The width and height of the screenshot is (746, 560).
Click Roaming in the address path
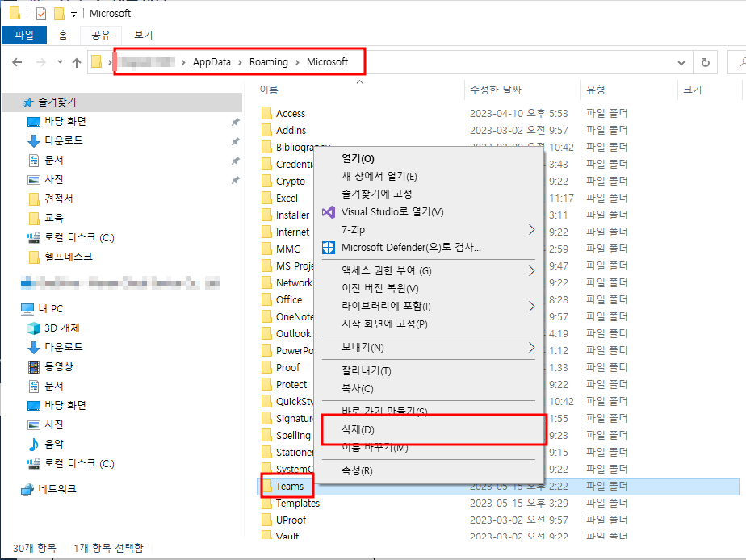pos(269,62)
